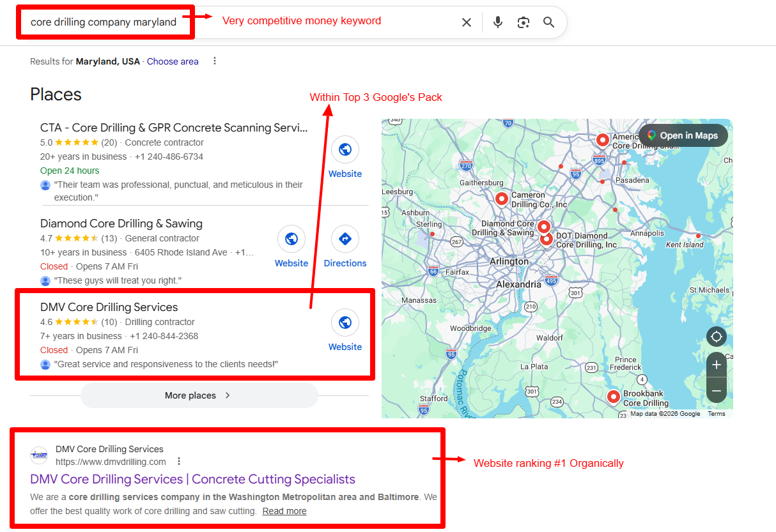Screen dimensions: 776x532
Task: Select Diamond Core Drilling & Sawing map pin
Action: pyautogui.click(x=544, y=226)
